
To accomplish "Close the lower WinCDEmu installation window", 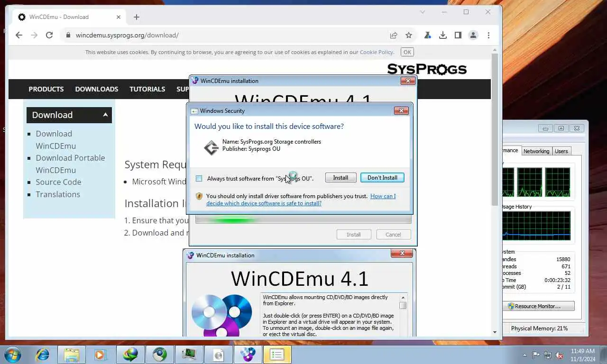I will (402, 254).
